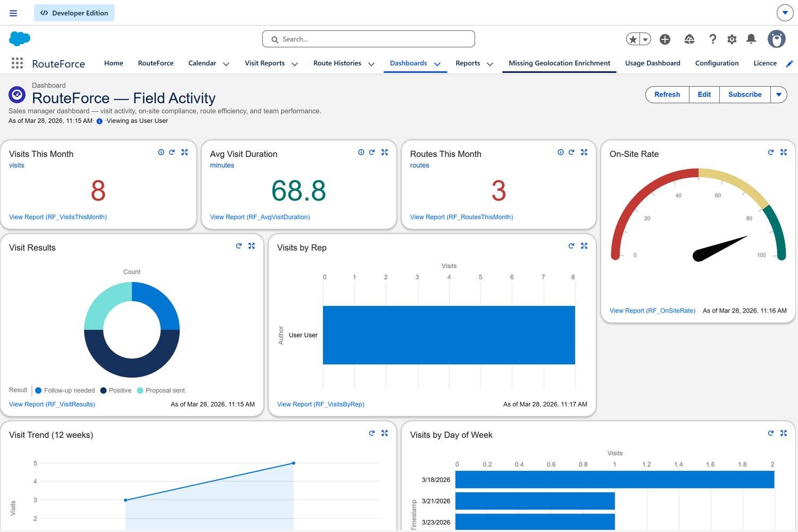Click info icon on Avg Visit Duration
The height and width of the screenshot is (532, 798).
click(361, 152)
